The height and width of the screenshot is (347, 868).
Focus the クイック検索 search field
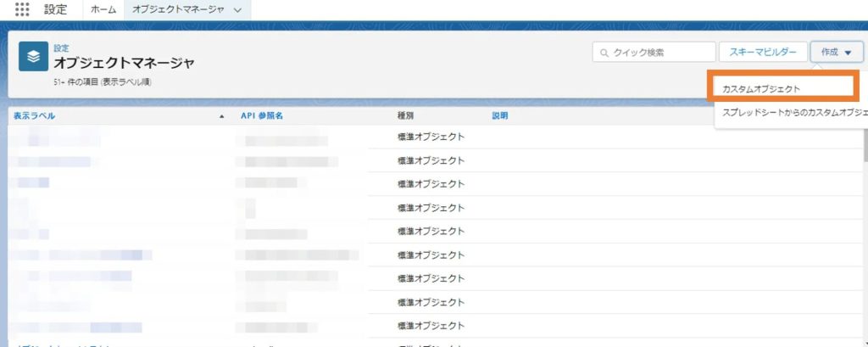(654, 53)
